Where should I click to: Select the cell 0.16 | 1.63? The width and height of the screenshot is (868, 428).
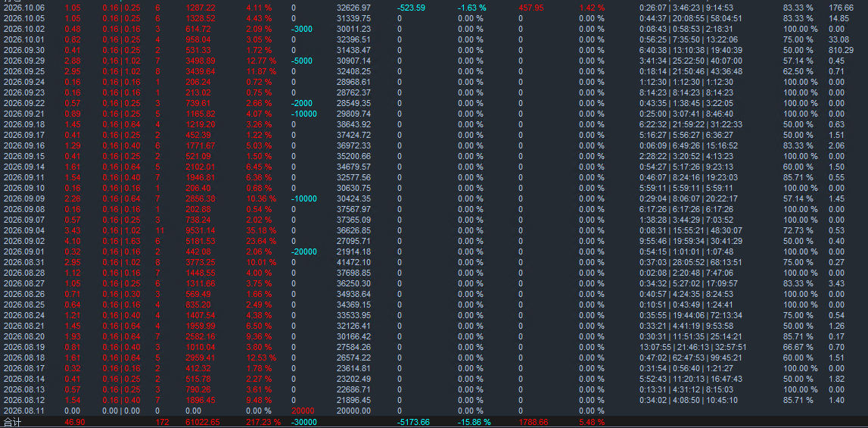121,241
